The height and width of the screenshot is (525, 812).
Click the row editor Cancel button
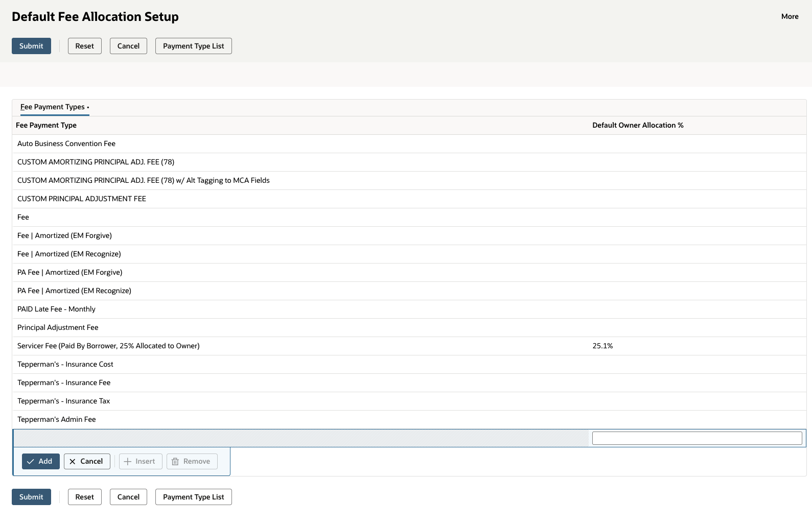(87, 461)
